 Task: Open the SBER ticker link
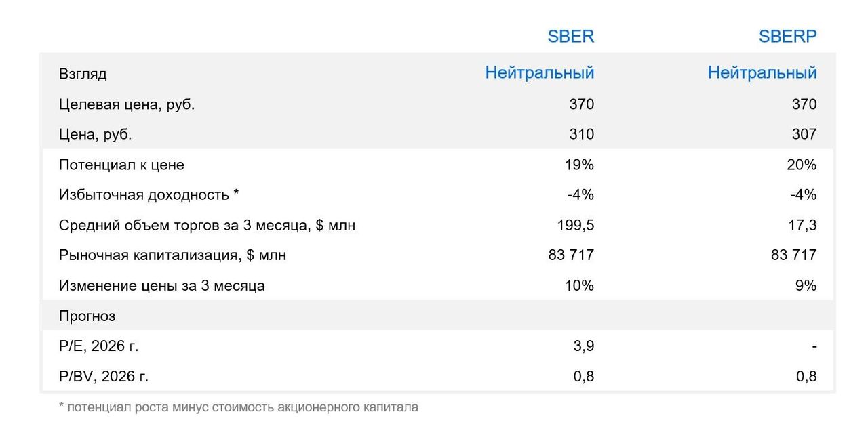tap(570, 37)
